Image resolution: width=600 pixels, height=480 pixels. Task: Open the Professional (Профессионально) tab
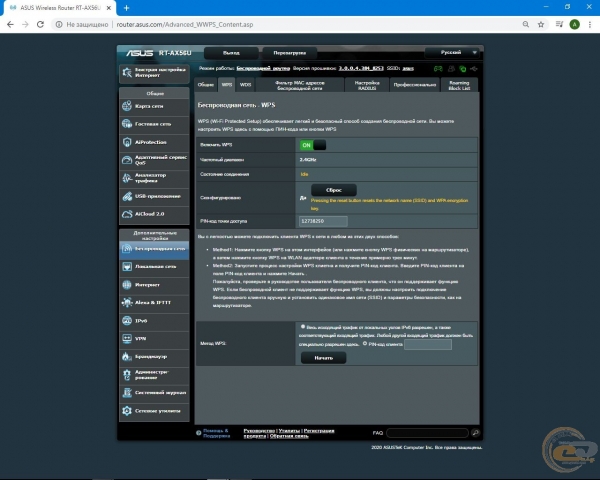coord(415,85)
